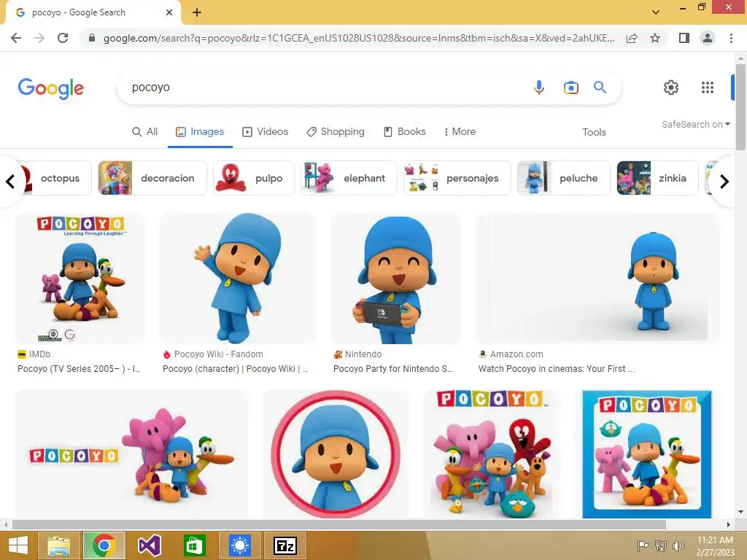Click the vertical page scrollbar thumb

[x=740, y=106]
